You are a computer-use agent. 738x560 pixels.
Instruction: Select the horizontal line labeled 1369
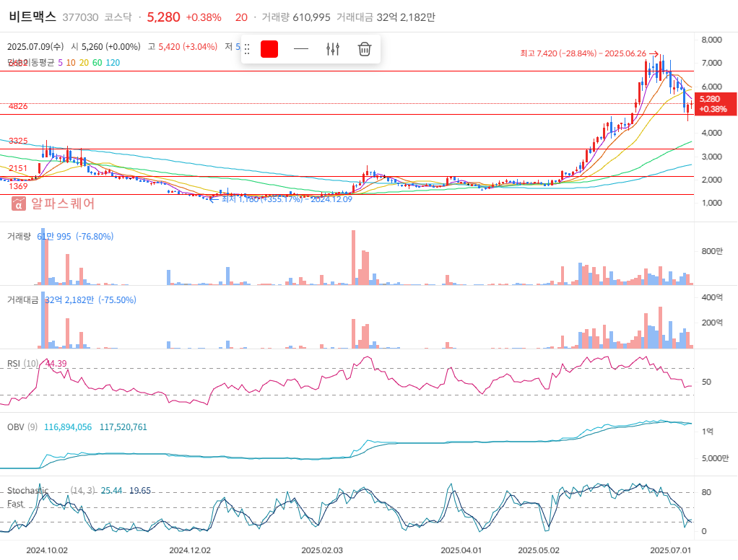[x=347, y=194]
